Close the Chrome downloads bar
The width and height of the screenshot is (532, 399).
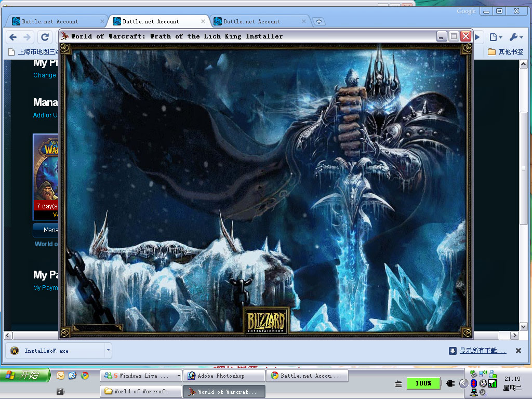518,351
